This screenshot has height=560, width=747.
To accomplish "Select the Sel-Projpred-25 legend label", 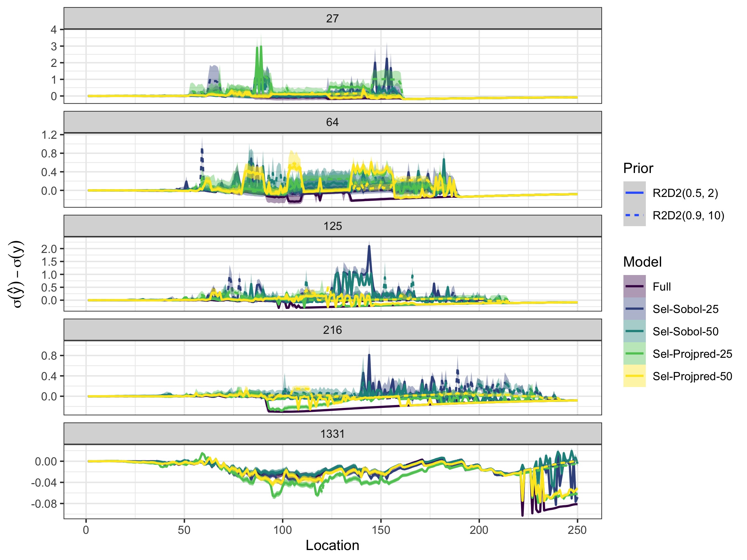I will click(x=692, y=354).
